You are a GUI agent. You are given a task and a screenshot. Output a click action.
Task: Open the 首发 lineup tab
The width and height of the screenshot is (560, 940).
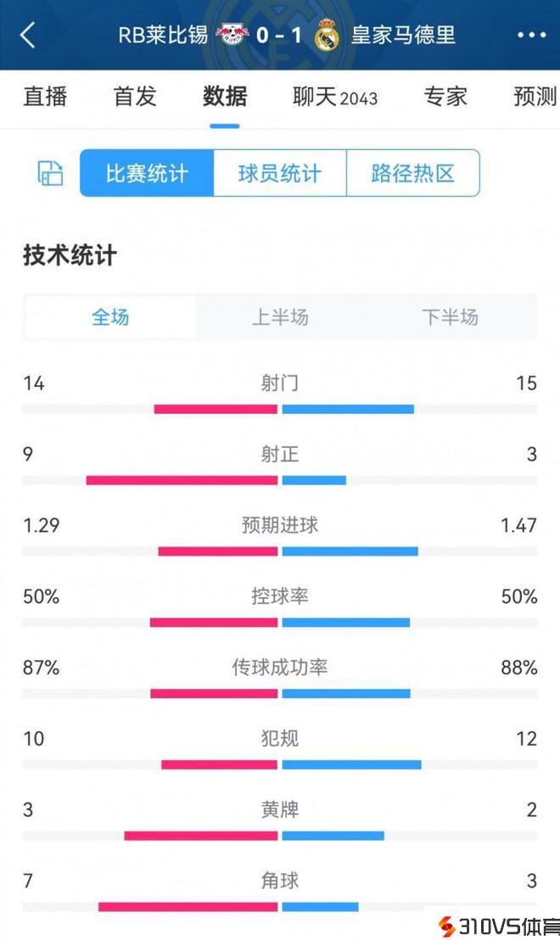135,96
